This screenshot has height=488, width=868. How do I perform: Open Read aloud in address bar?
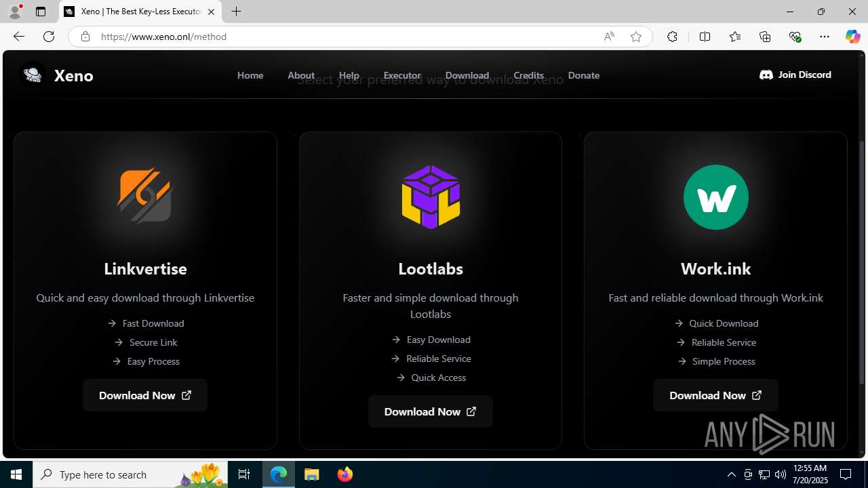[x=609, y=37]
